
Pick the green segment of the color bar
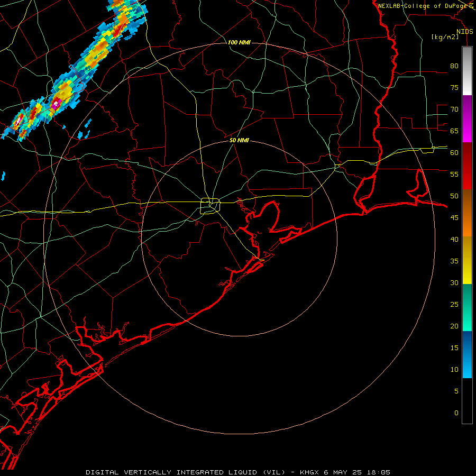(x=467, y=307)
